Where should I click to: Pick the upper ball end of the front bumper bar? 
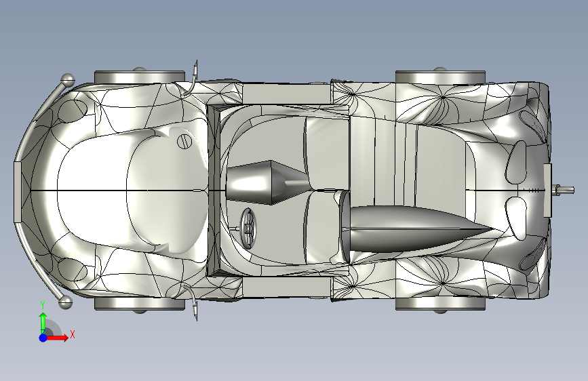[68, 81]
